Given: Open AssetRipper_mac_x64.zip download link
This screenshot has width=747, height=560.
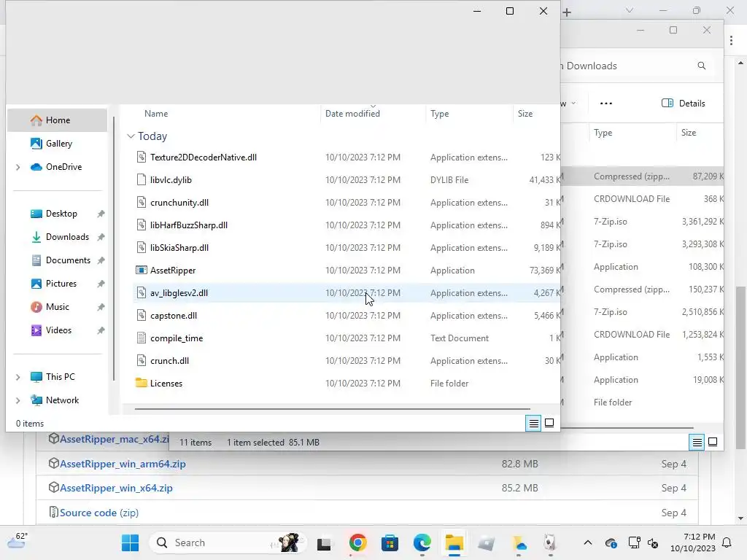Looking at the screenshot, I should (114, 439).
